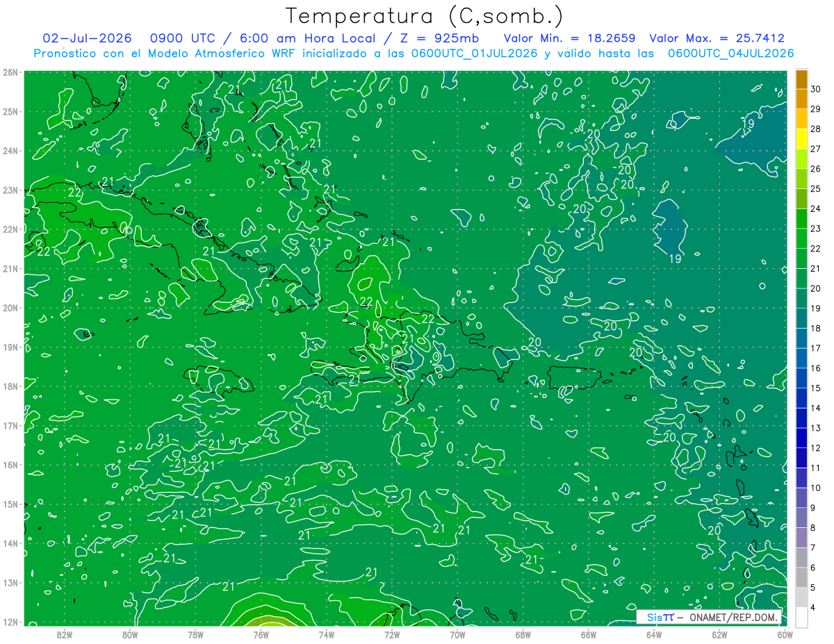Click '0600UTC_01JUL2026' initialization time text
This screenshot has width=834, height=644.
pos(475,53)
